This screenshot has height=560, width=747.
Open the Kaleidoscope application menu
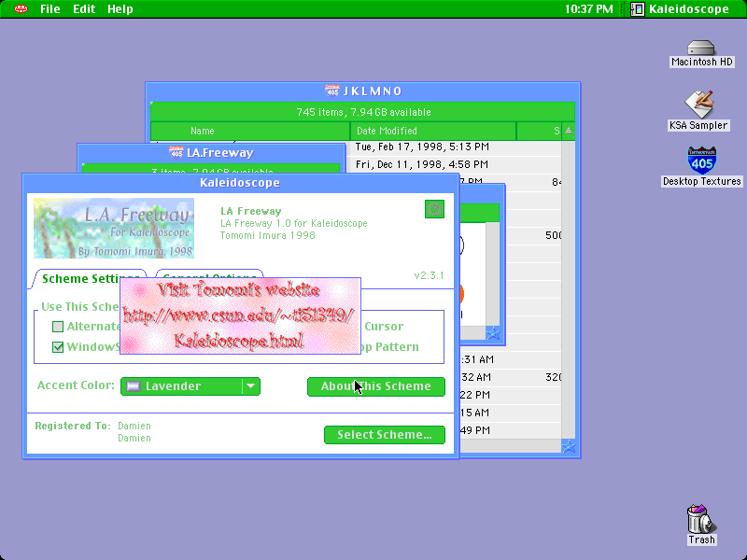(681, 8)
